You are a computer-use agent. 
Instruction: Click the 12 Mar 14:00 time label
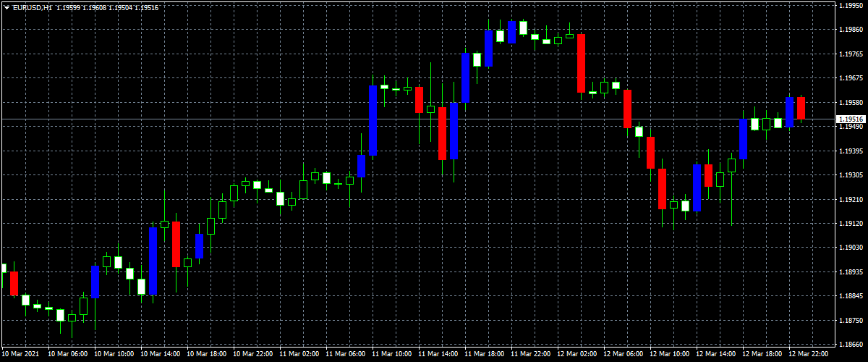pos(718,355)
